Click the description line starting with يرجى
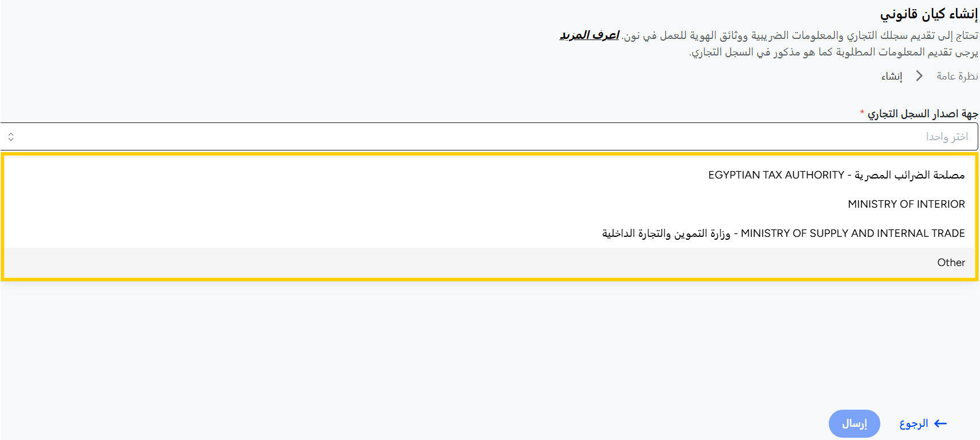Image resolution: width=980 pixels, height=440 pixels. pyautogui.click(x=833, y=52)
